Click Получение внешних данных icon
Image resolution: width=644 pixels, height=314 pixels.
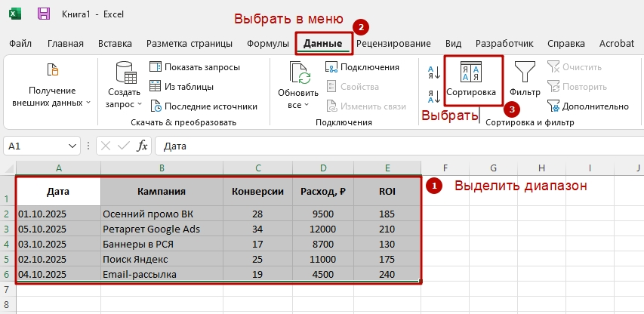[52, 70]
